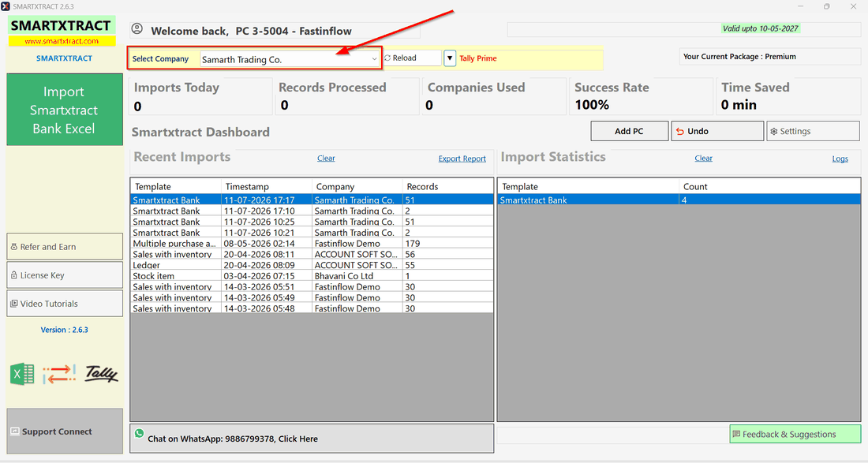The image size is (868, 463).
Task: Click Company column header
Action: (357, 186)
